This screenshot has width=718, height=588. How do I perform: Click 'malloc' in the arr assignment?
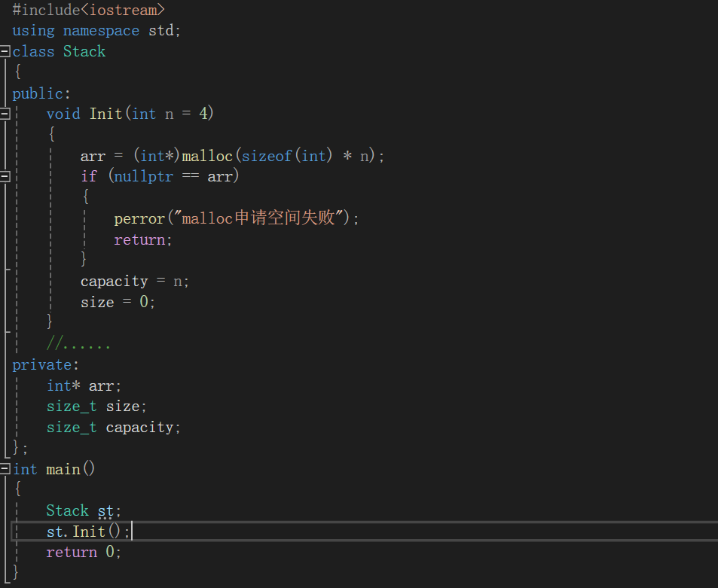[207, 156]
